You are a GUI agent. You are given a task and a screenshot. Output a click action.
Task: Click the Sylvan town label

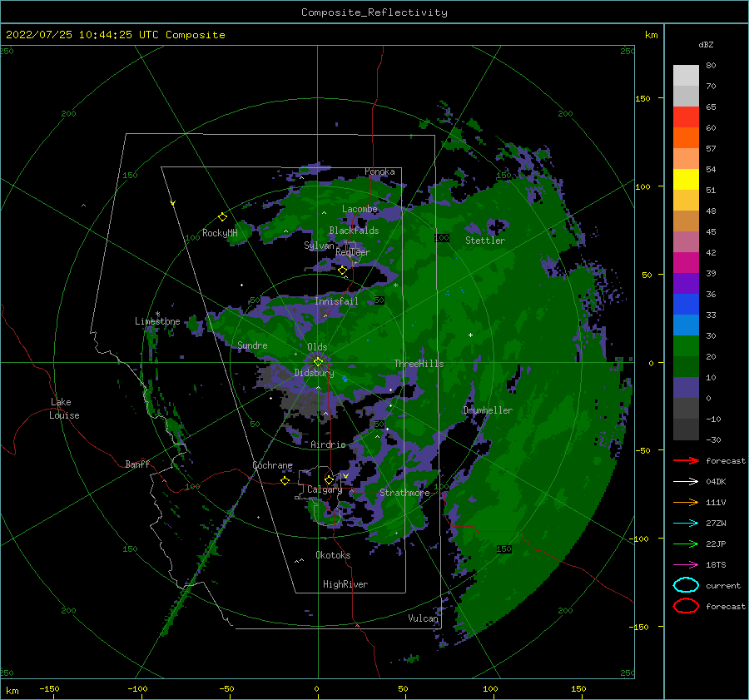click(319, 246)
